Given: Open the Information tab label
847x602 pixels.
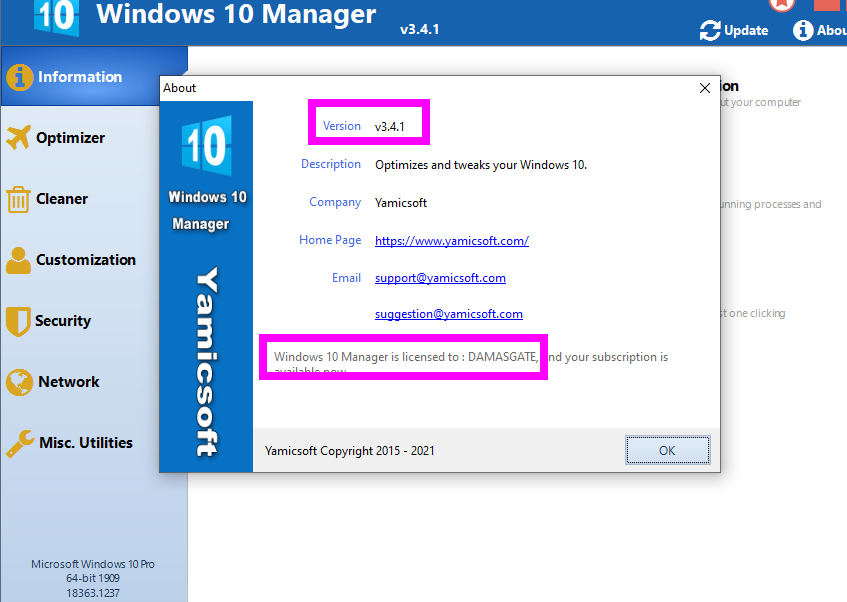Looking at the screenshot, I should (x=80, y=77).
